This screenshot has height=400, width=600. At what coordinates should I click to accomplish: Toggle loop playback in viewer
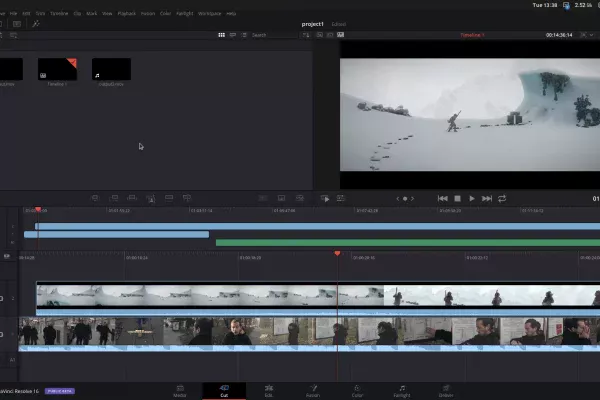502,198
